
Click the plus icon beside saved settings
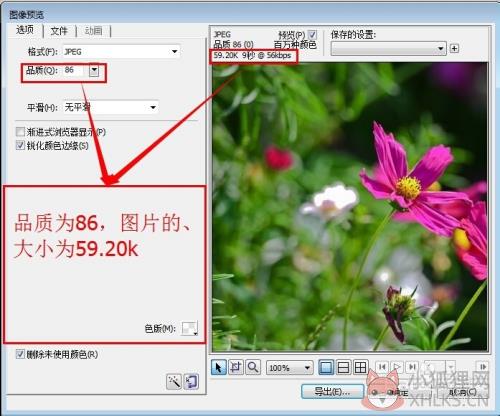(x=454, y=48)
